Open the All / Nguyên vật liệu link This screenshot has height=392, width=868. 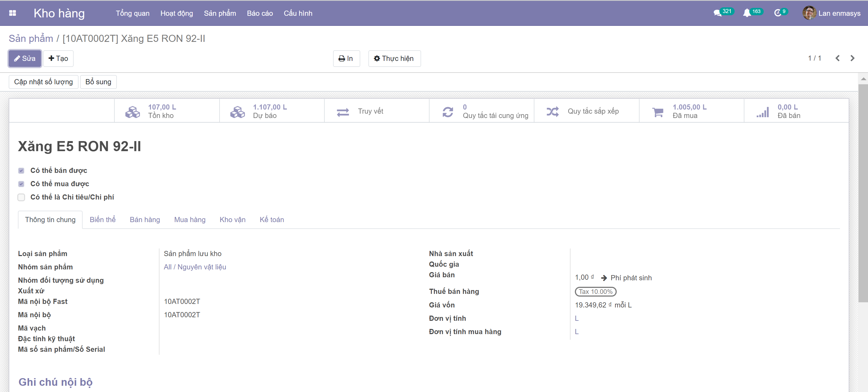[195, 267]
